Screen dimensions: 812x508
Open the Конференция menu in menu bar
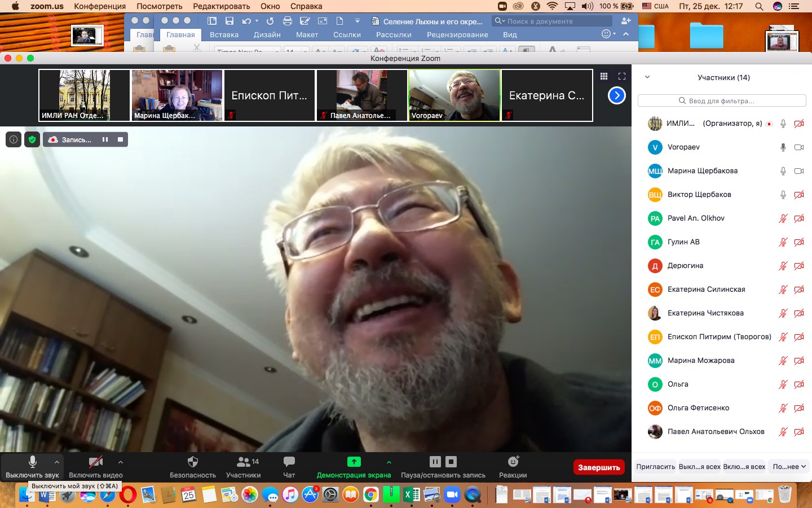pos(100,6)
